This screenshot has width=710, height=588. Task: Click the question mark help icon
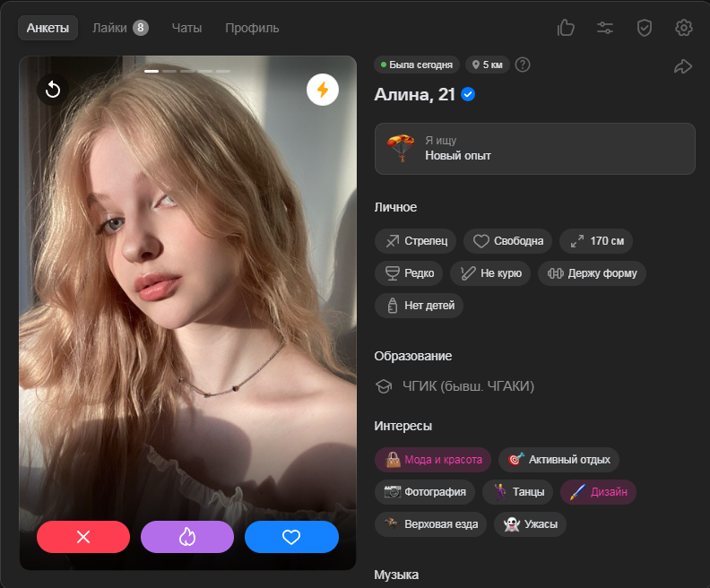coord(523,65)
